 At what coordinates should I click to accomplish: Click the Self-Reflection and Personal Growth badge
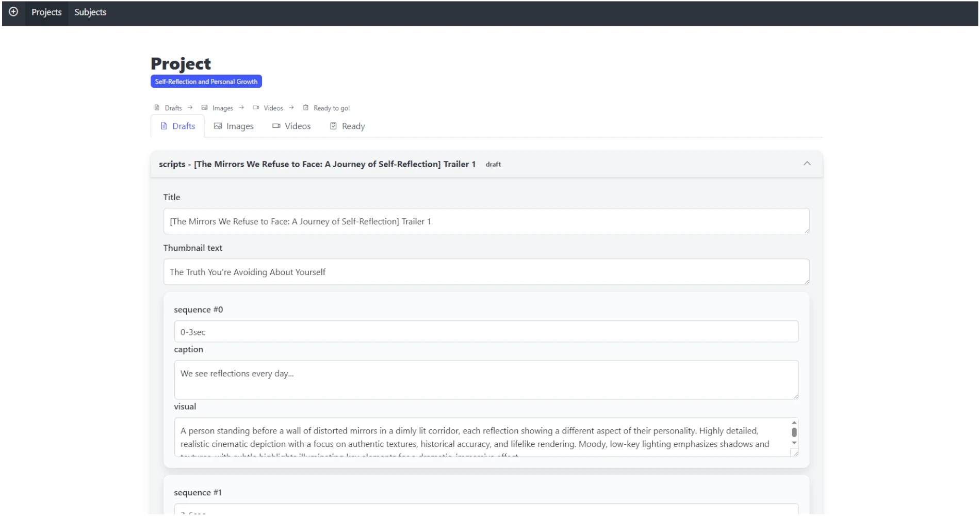tap(206, 82)
